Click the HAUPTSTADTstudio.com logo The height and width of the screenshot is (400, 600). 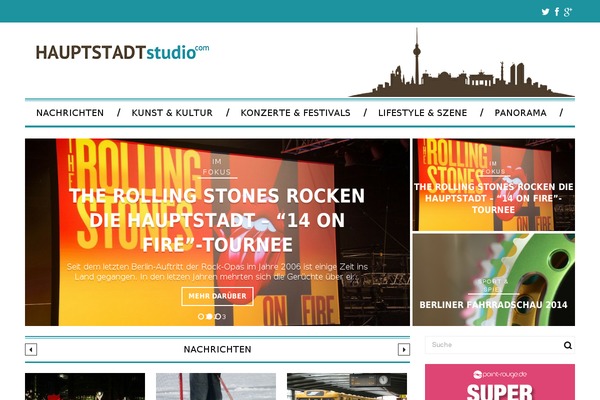122,52
